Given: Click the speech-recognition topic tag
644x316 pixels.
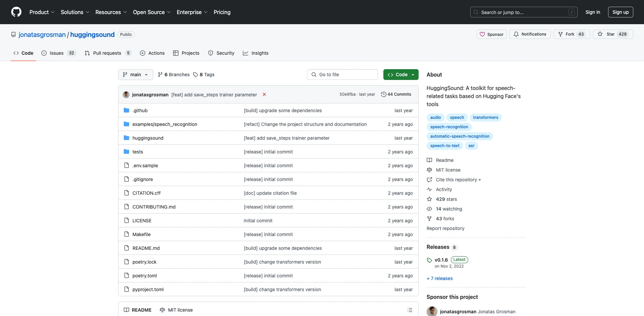Looking at the screenshot, I should [449, 127].
